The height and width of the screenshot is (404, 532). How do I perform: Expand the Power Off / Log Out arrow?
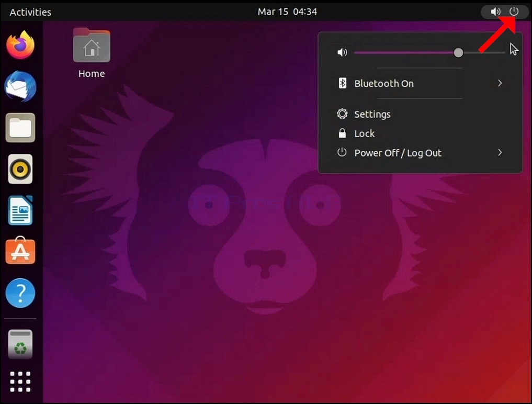point(500,152)
